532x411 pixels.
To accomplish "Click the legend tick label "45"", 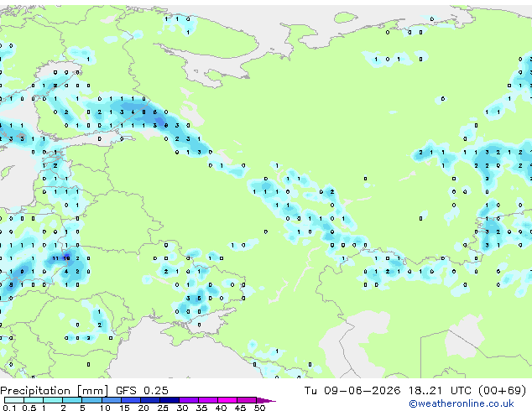I will pyautogui.click(x=240, y=408).
